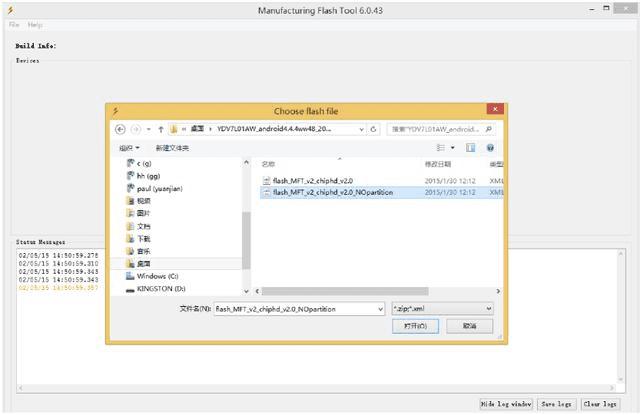This screenshot has height=415, width=640.
Task: Click the status log vertical scrollbar
Action: click(x=621, y=317)
